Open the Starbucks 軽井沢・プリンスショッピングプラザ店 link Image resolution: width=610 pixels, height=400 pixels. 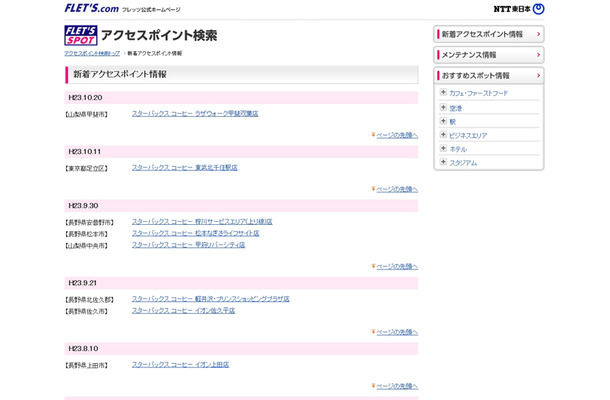tap(210, 299)
